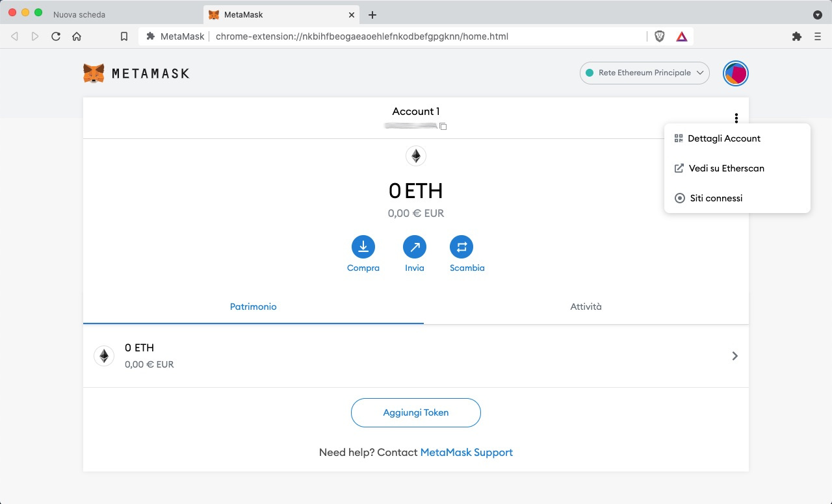The image size is (832, 504).
Task: Open the three-dot account options menu
Action: click(x=736, y=118)
